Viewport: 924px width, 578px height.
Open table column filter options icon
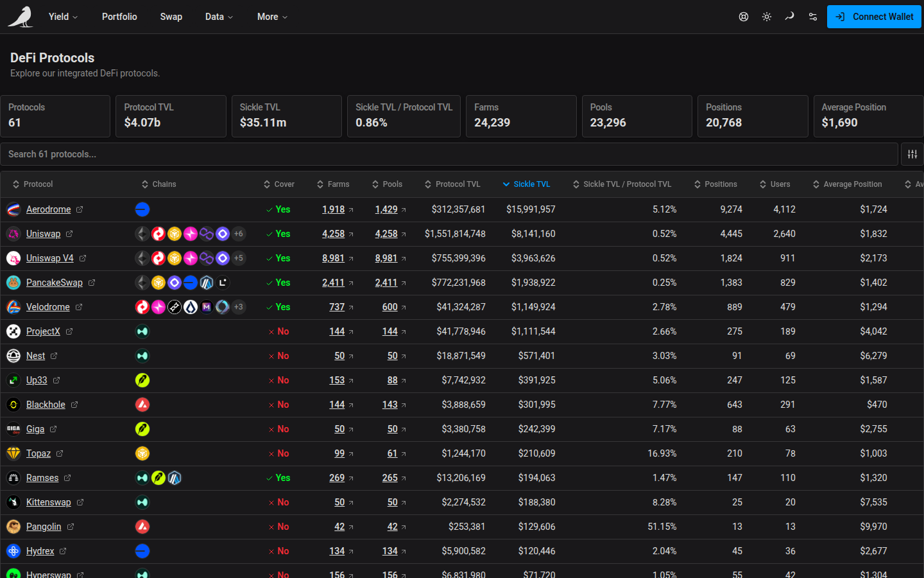912,154
